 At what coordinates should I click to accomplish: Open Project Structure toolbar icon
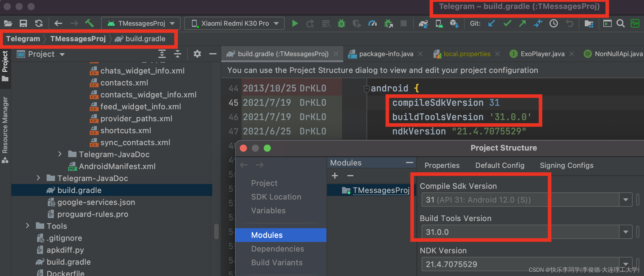point(589,23)
